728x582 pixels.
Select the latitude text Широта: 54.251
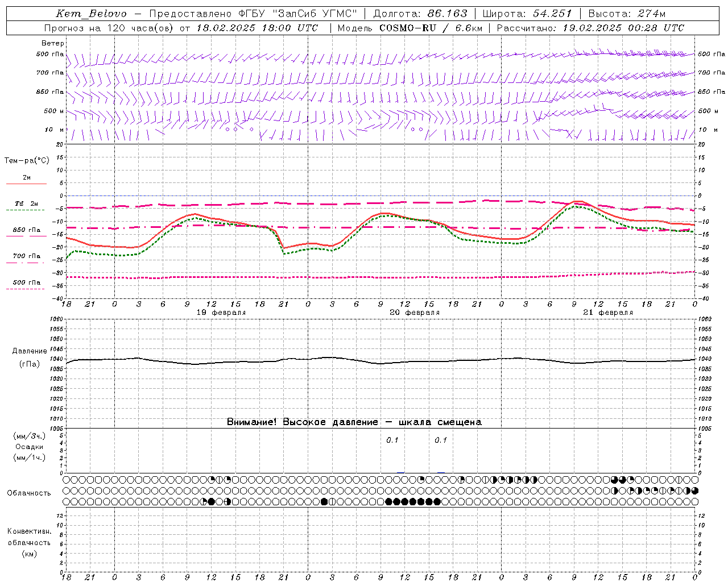[x=527, y=14]
